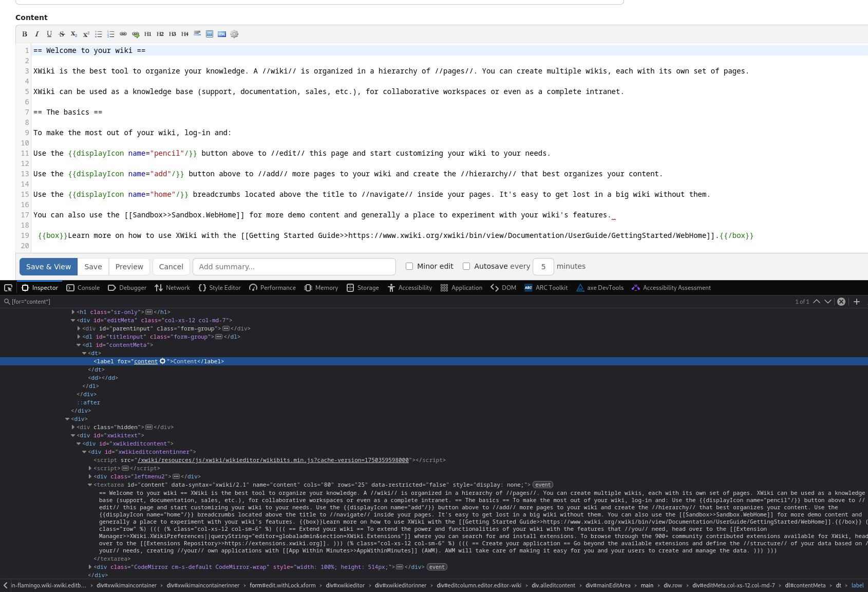Open the Memory tab
868x592 pixels.
321,288
